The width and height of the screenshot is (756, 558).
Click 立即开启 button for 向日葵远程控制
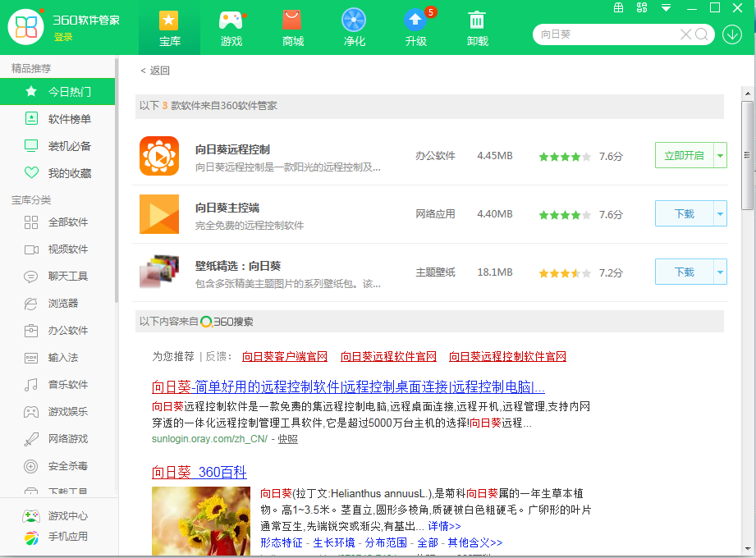tap(684, 155)
